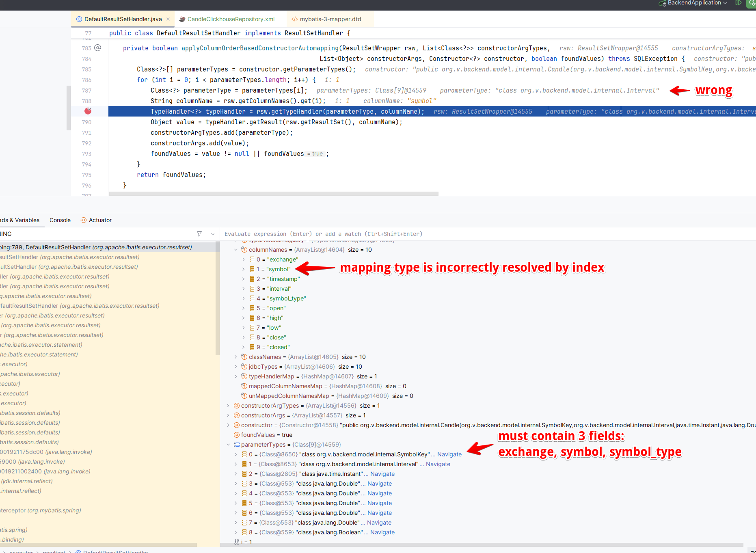This screenshot has width=756, height=553.
Task: Expand the typeHandlerMap variable node
Action: pos(236,376)
